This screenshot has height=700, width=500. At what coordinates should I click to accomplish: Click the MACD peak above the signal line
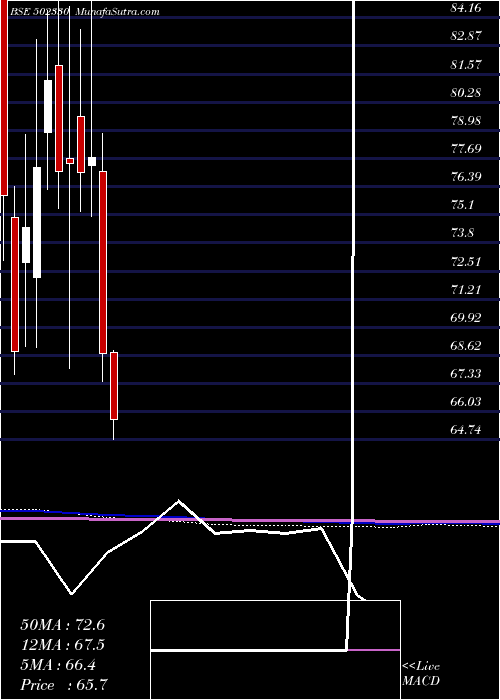(179, 501)
